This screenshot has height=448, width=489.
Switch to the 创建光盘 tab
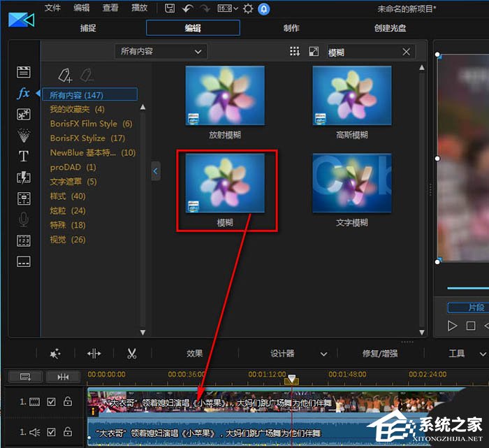[390, 28]
